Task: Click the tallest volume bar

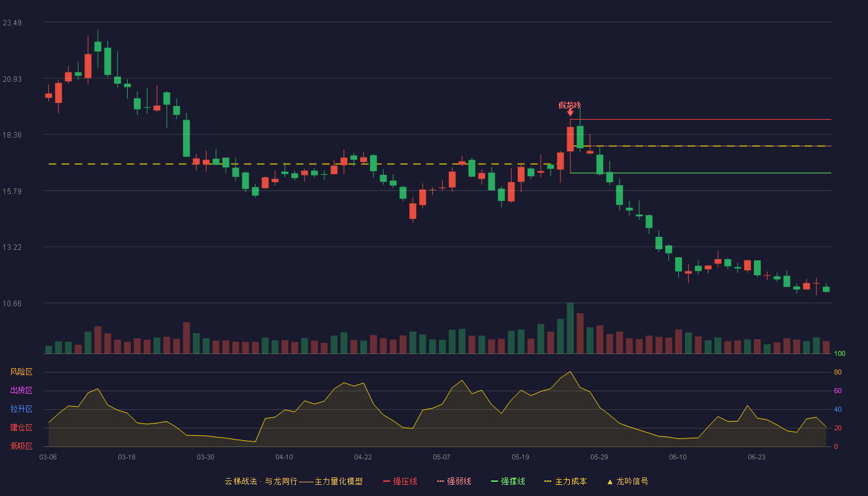Action: (x=570, y=328)
